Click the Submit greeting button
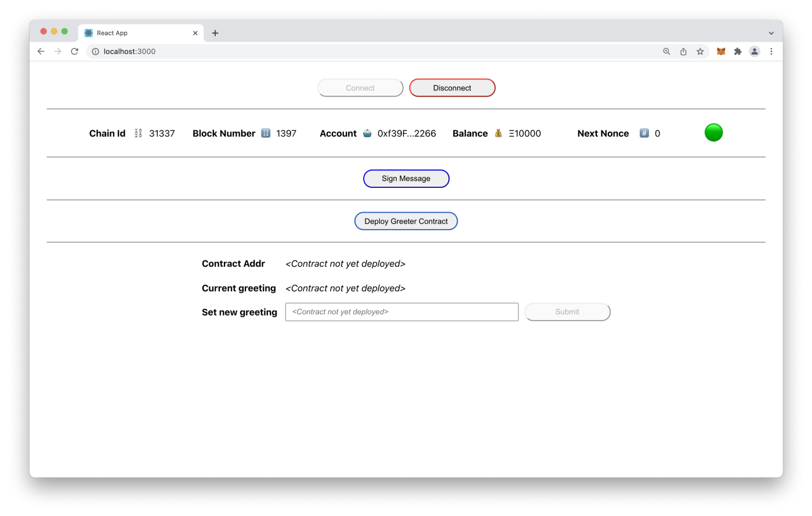Screen dimensions: 812x516 (x=567, y=312)
